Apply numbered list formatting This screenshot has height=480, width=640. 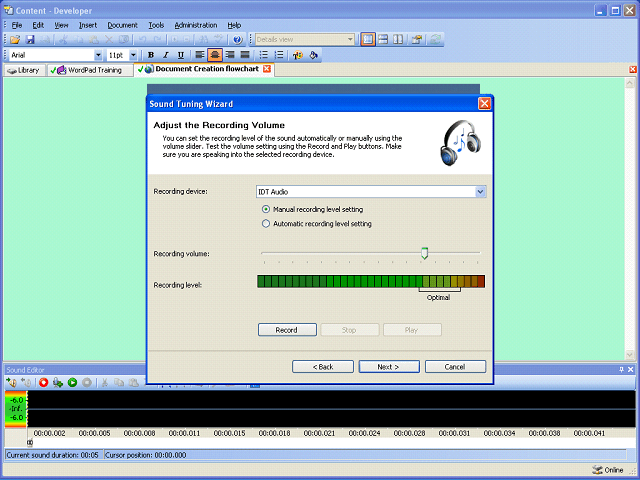(x=279, y=55)
